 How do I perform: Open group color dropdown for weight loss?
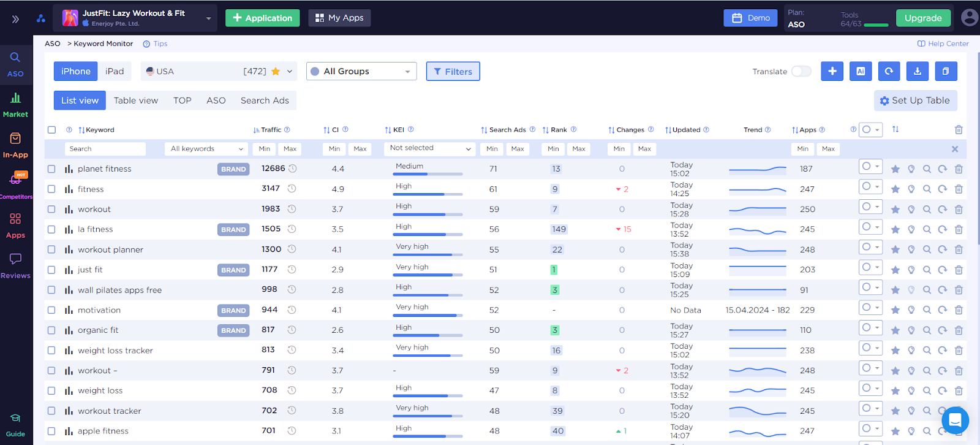tap(870, 388)
